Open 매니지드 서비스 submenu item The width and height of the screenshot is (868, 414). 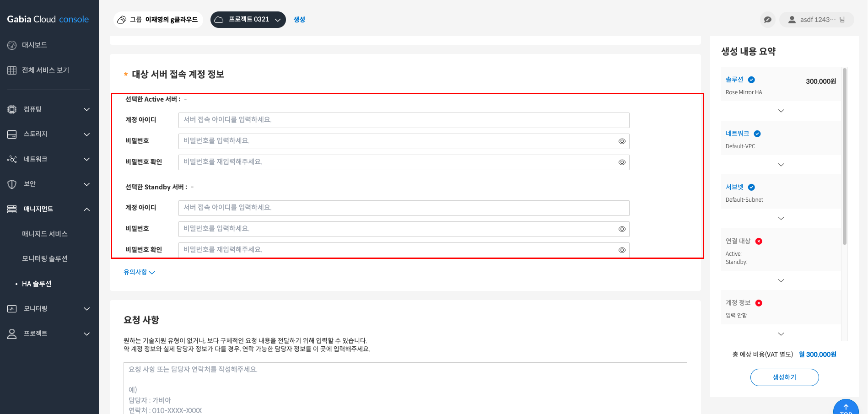click(45, 234)
